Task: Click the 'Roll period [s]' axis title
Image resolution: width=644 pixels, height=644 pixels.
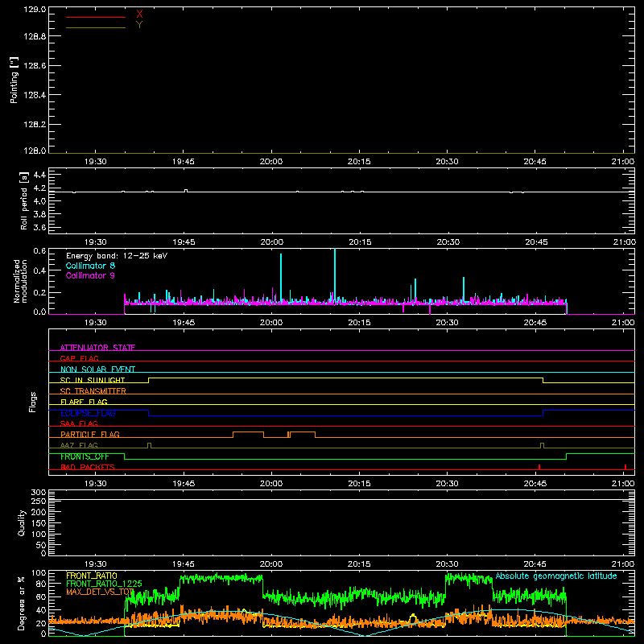Action: click(24, 200)
